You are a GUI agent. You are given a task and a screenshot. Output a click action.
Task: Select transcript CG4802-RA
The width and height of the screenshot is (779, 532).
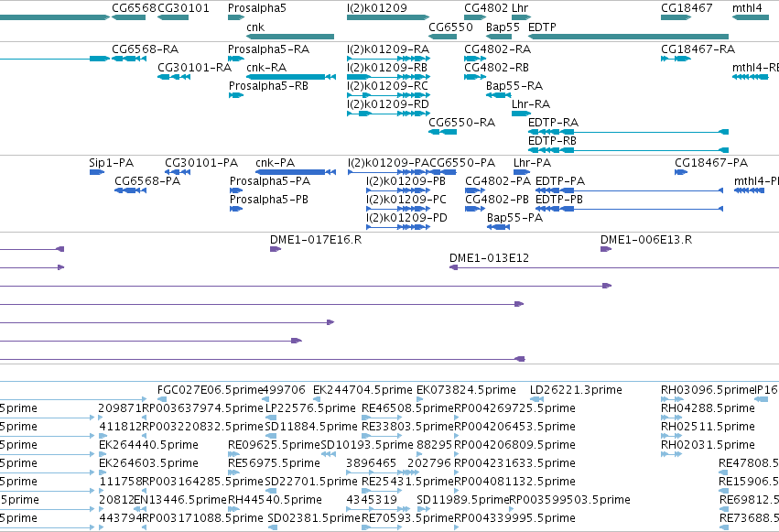click(x=475, y=59)
